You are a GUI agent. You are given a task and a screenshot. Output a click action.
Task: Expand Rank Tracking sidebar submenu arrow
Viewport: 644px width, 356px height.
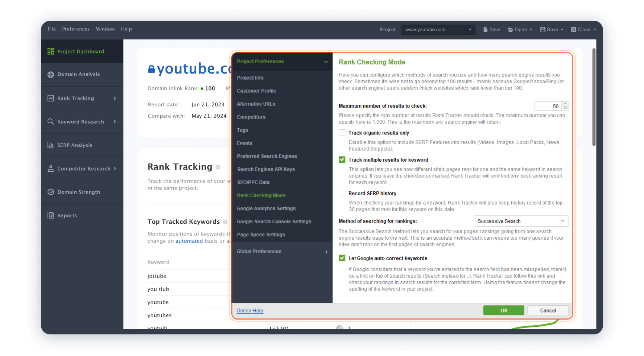click(x=115, y=98)
